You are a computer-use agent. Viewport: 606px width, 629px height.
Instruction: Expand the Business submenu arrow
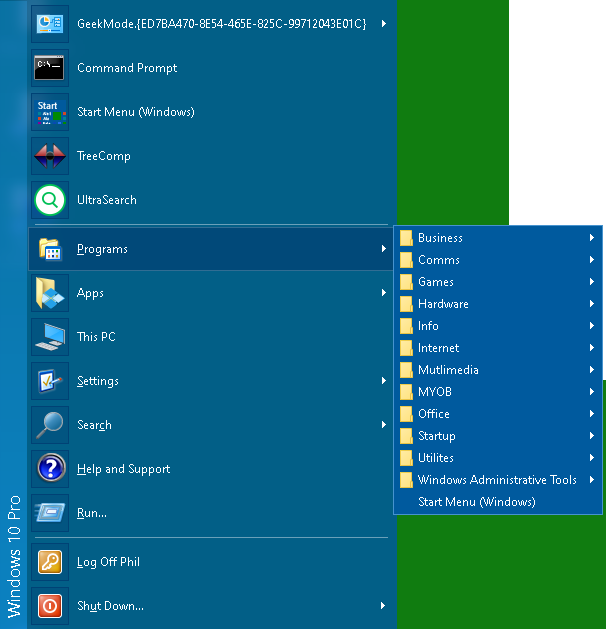[x=592, y=238]
